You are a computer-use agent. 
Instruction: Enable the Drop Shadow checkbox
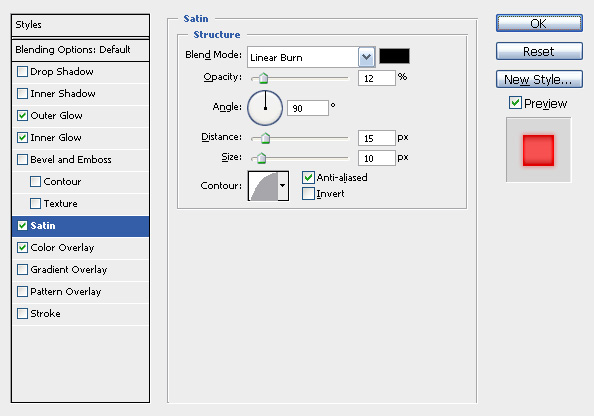pyautogui.click(x=22, y=72)
